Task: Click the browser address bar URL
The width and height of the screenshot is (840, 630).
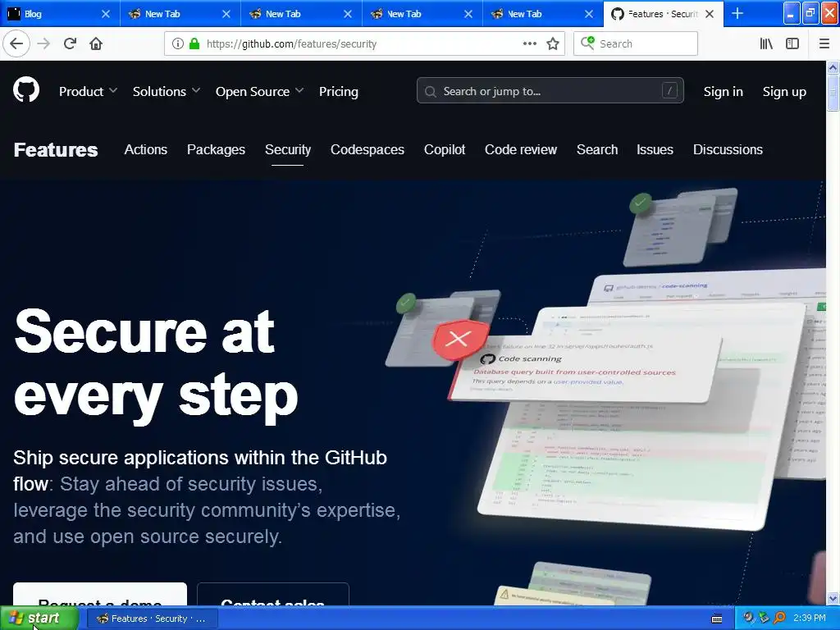Action: pos(291,43)
